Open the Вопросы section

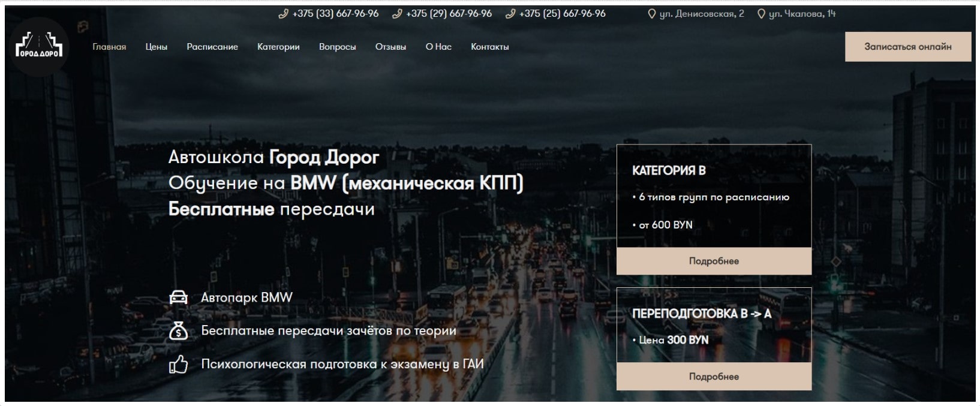(x=337, y=47)
